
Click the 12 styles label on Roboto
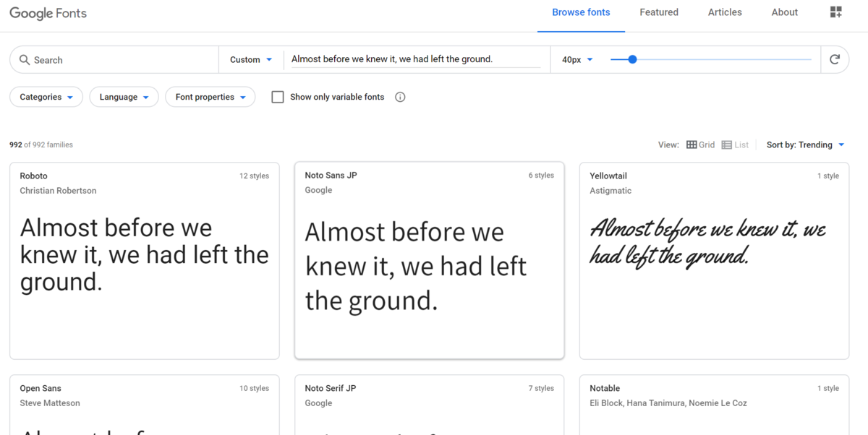pos(254,176)
